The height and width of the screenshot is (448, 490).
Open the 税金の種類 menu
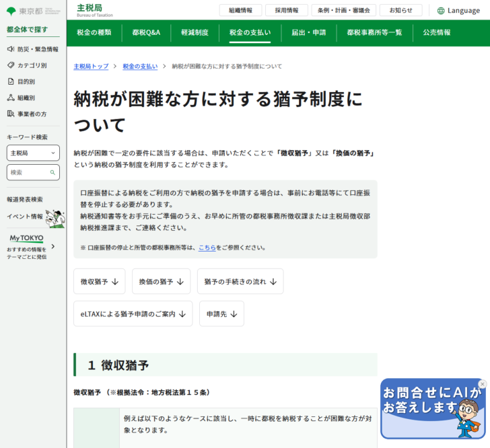pyautogui.click(x=94, y=33)
